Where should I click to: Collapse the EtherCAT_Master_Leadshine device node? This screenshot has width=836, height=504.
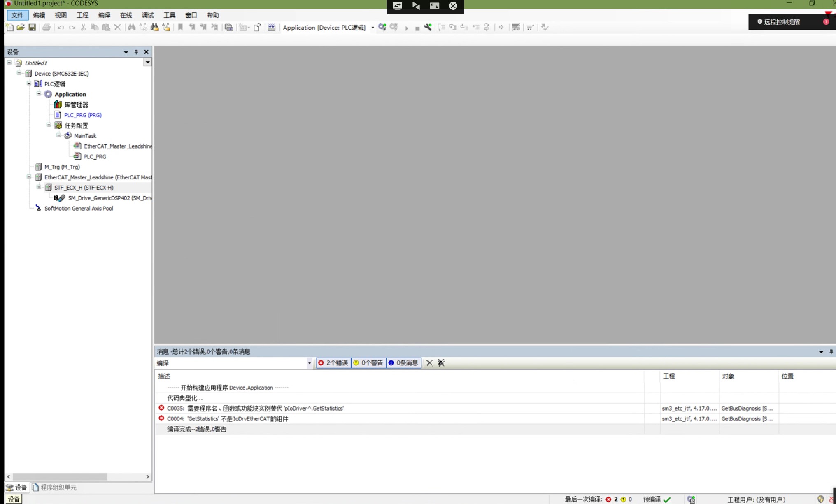coord(29,177)
